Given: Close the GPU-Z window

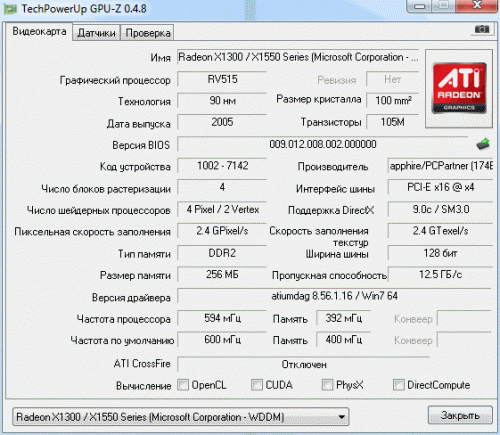Looking at the screenshot, I should tap(478, 6).
